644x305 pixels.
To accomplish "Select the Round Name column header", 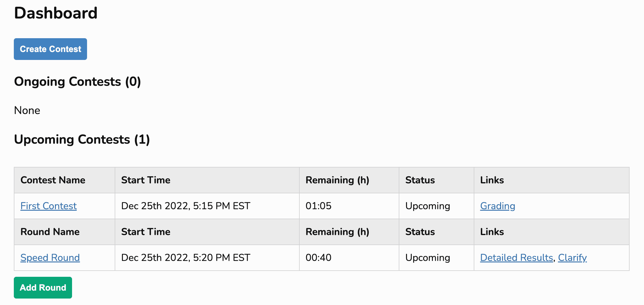I will (x=50, y=232).
